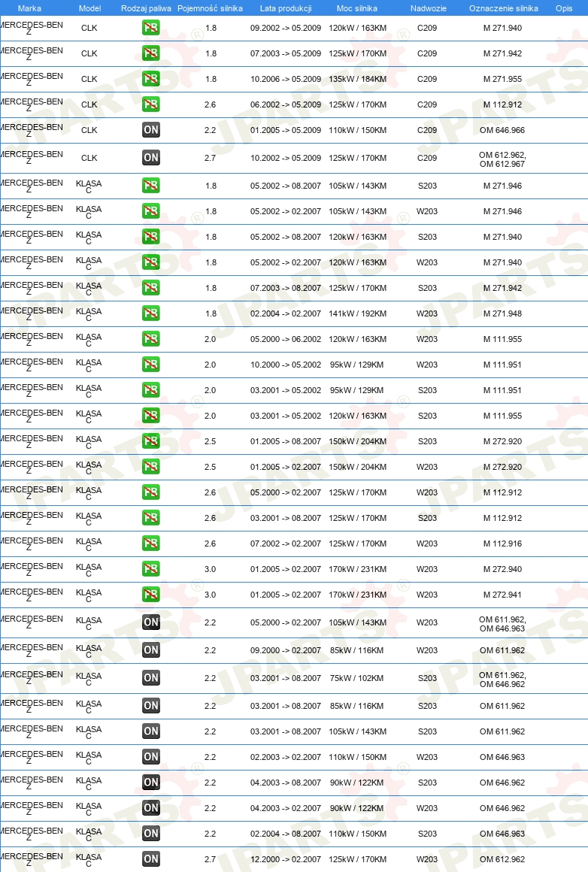This screenshot has width=588, height=872.
Task: Select the '141kW / 192KM' power cell
Action: tap(357, 313)
